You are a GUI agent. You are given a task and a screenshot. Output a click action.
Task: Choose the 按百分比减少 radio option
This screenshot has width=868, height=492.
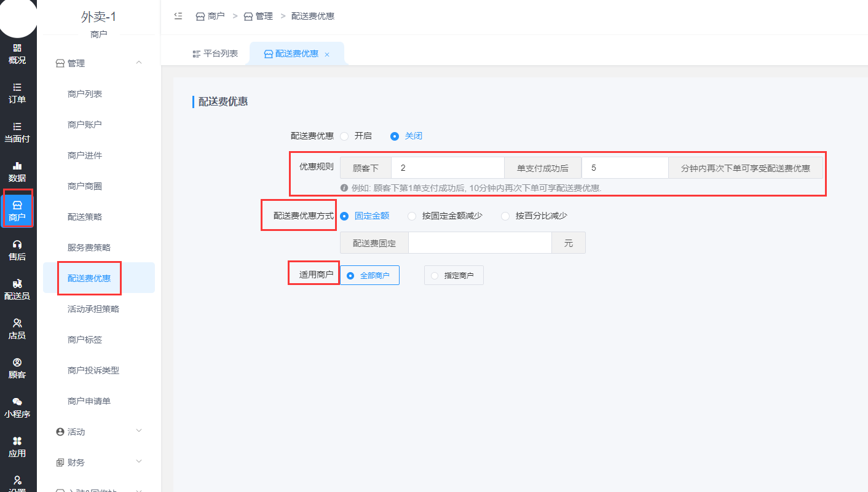tap(505, 216)
